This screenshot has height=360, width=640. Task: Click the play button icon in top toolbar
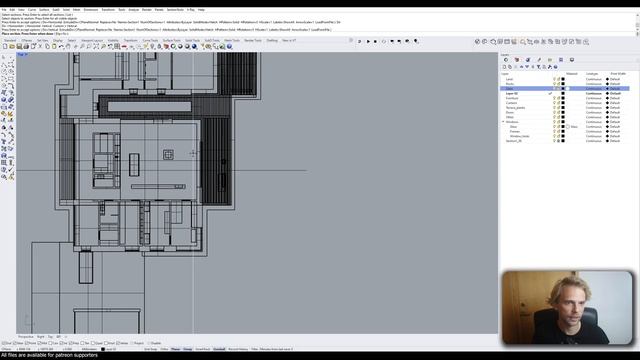coord(368,41)
